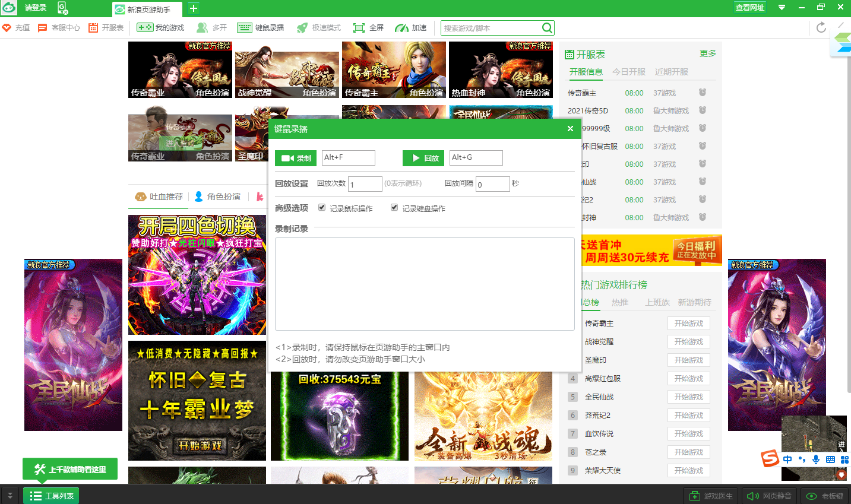Screen dimensions: 851x504
Task: Click the 加速 speed-up gauge icon
Action: pos(402,28)
